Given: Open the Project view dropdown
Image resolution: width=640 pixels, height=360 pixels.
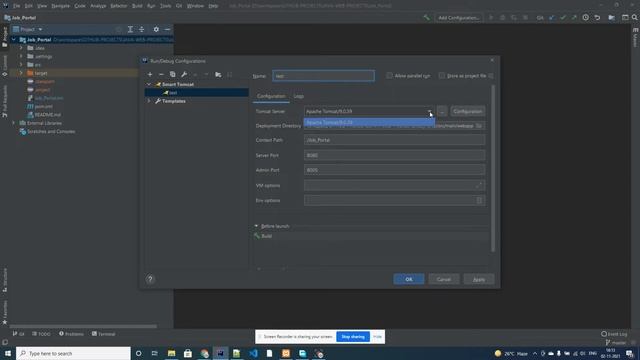Looking at the screenshot, I should point(27,29).
